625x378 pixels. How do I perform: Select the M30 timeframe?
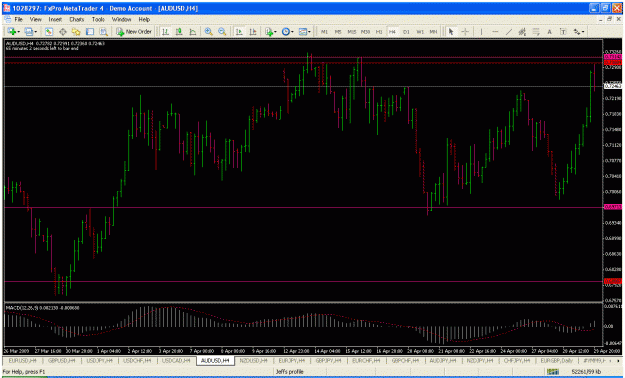click(x=365, y=32)
